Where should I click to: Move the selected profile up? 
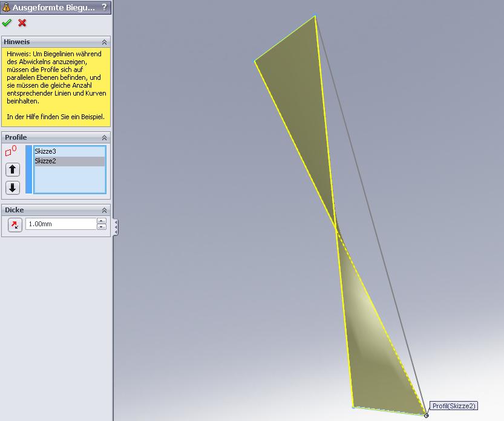point(13,169)
